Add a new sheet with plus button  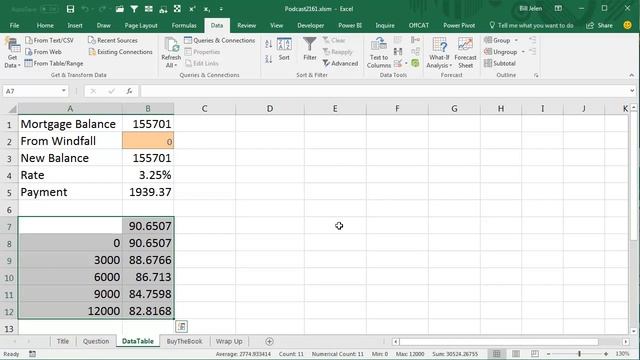pos(269,341)
